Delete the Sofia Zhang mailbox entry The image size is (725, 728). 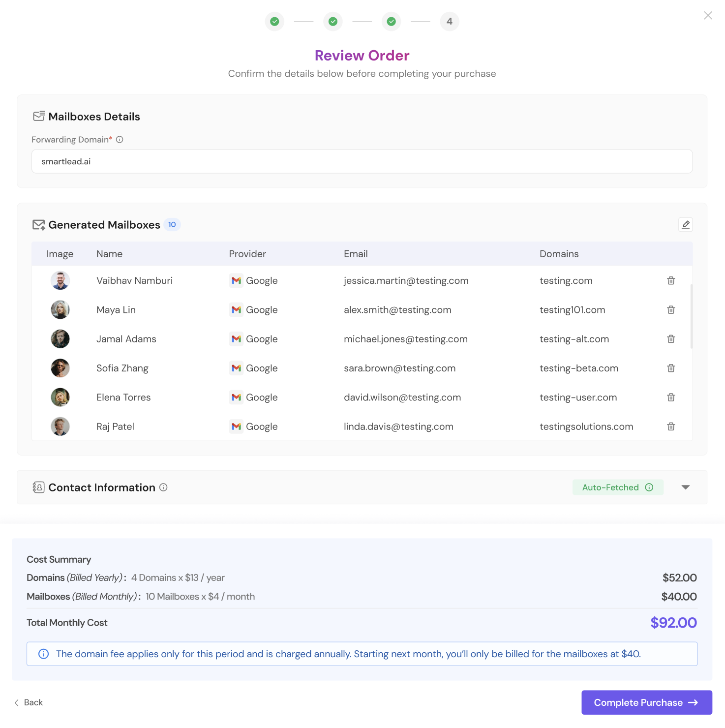(x=671, y=368)
